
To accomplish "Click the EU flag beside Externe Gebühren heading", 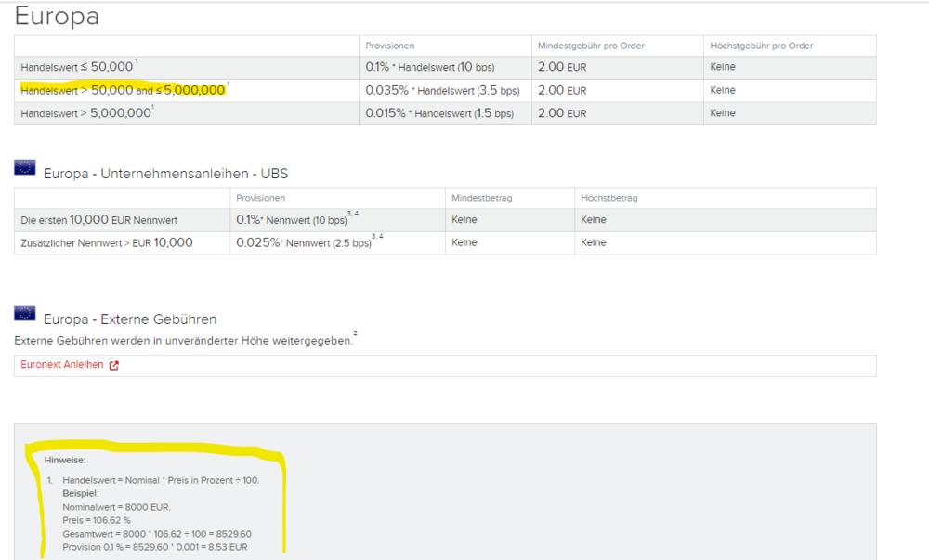I will pyautogui.click(x=25, y=313).
